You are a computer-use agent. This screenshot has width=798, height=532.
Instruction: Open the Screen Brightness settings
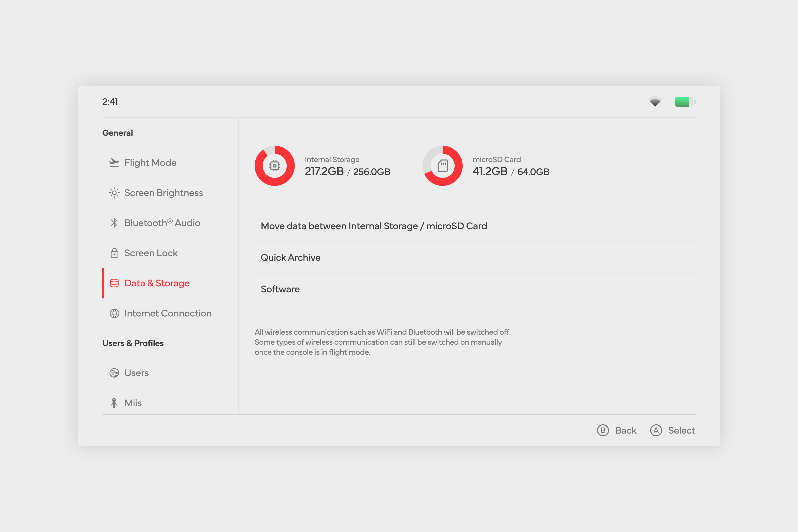pos(163,193)
